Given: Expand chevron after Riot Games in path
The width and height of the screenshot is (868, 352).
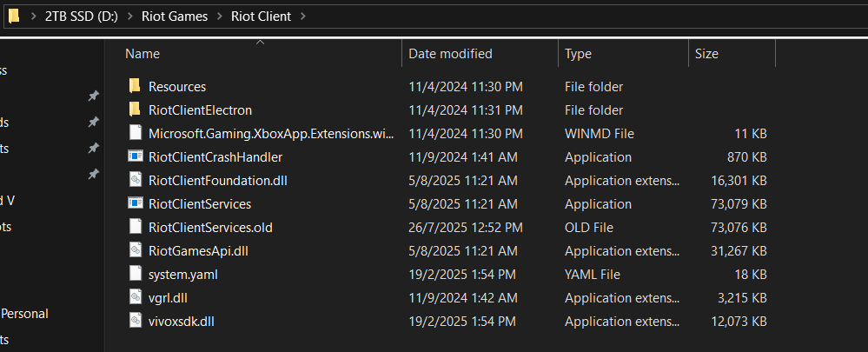Looking at the screenshot, I should [219, 17].
